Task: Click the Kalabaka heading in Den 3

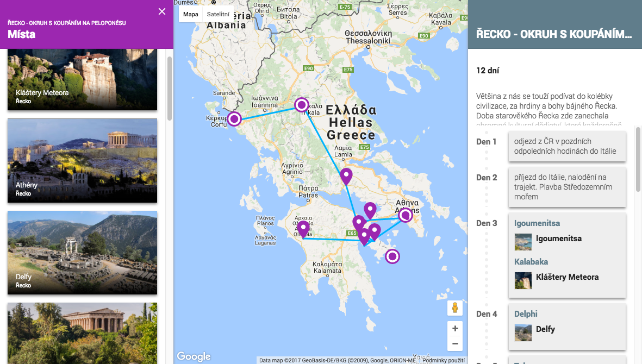Action: click(531, 262)
